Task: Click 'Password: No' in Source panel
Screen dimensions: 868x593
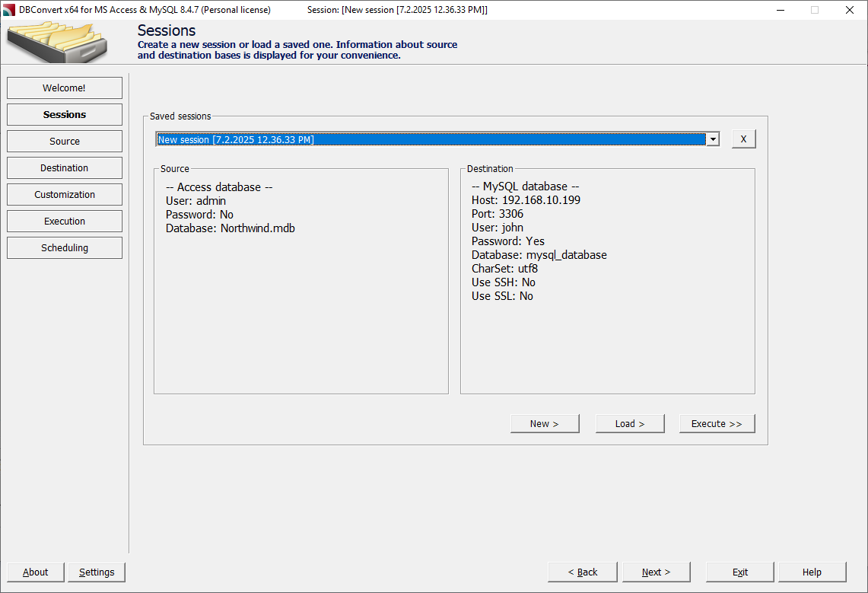Action: tap(200, 214)
